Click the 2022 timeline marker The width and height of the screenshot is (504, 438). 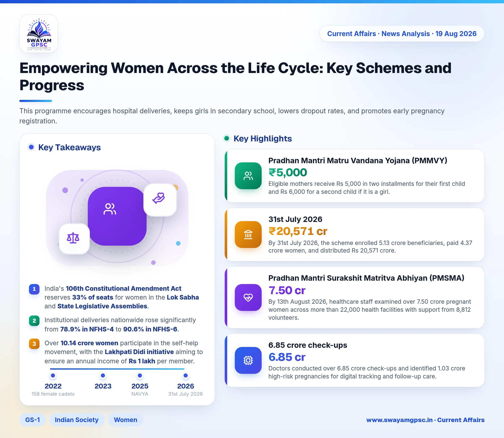(53, 375)
